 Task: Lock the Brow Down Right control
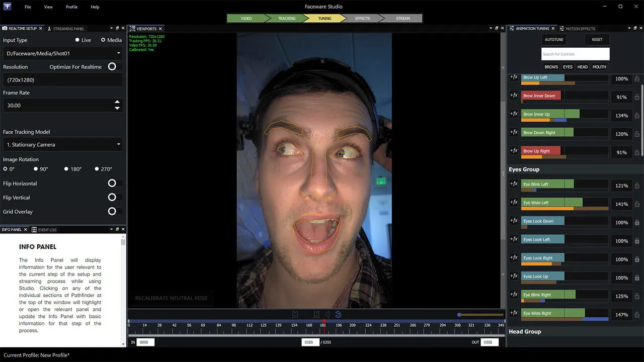point(637,134)
